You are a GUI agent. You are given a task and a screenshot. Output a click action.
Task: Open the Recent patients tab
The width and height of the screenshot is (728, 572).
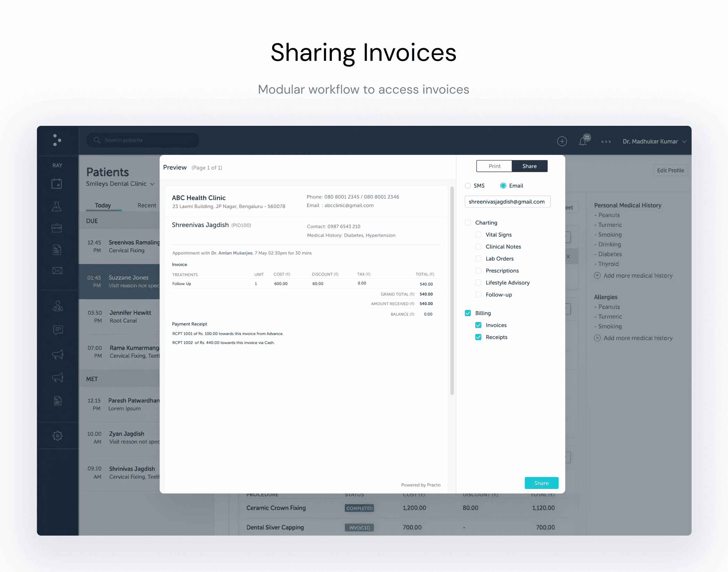147,205
